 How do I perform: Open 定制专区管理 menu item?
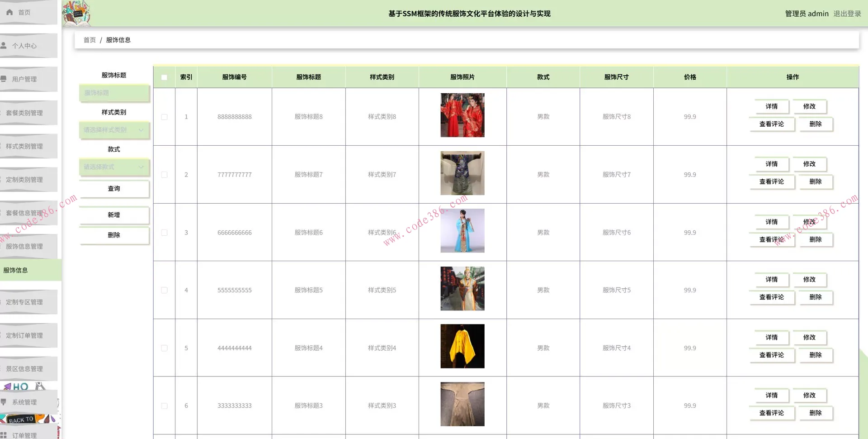[x=28, y=302]
